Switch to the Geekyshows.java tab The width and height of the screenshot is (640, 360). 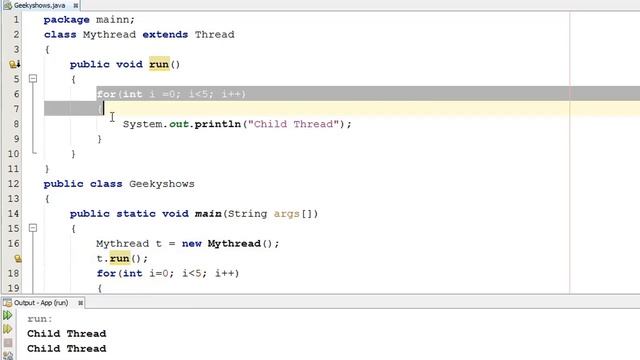[41, 6]
